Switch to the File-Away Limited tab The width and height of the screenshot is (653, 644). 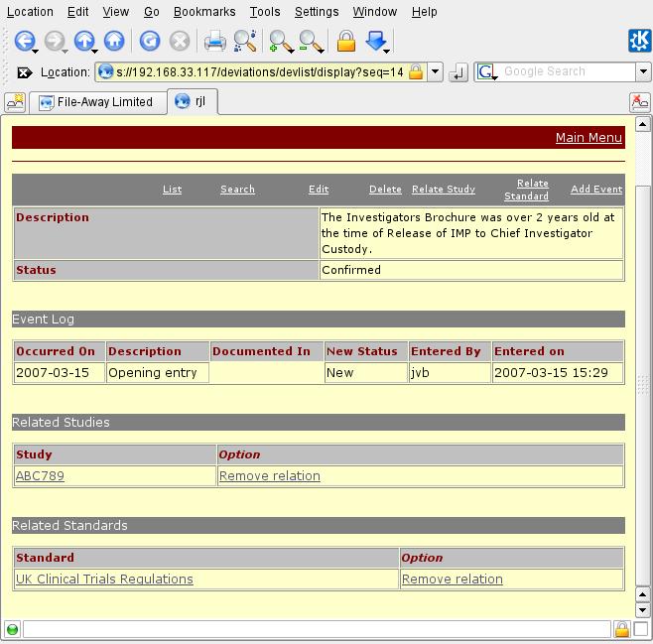(98, 102)
